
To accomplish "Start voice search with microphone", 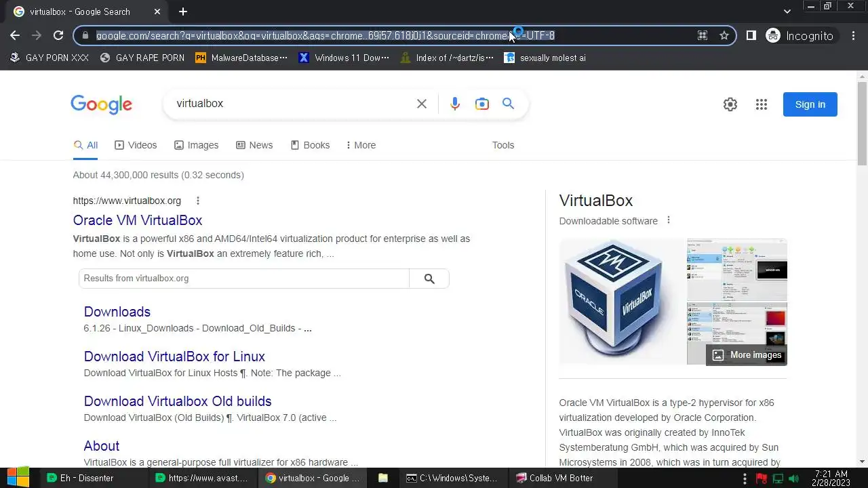I will pyautogui.click(x=454, y=104).
